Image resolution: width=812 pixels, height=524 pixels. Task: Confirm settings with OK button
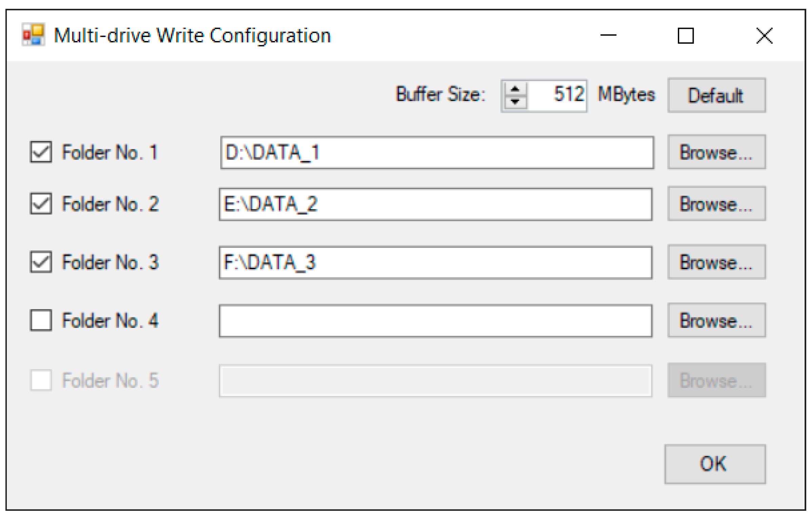coord(715,464)
